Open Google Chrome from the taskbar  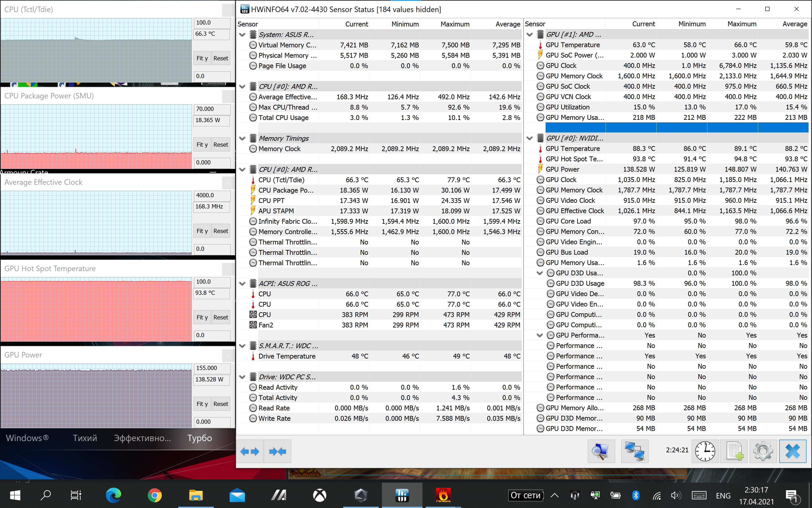click(x=155, y=495)
